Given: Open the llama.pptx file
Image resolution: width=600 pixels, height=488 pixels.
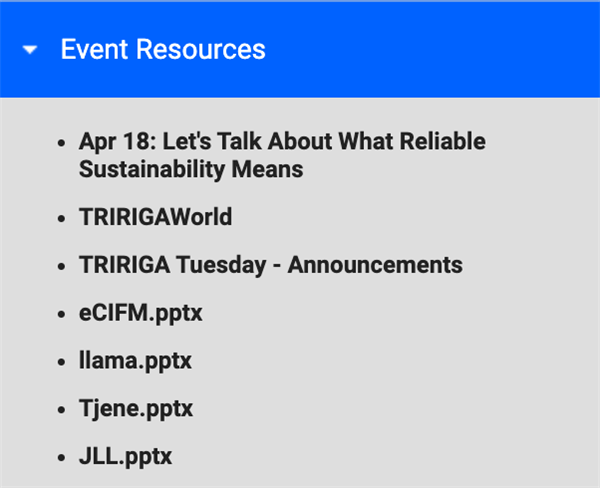Looking at the screenshot, I should coord(135,361).
